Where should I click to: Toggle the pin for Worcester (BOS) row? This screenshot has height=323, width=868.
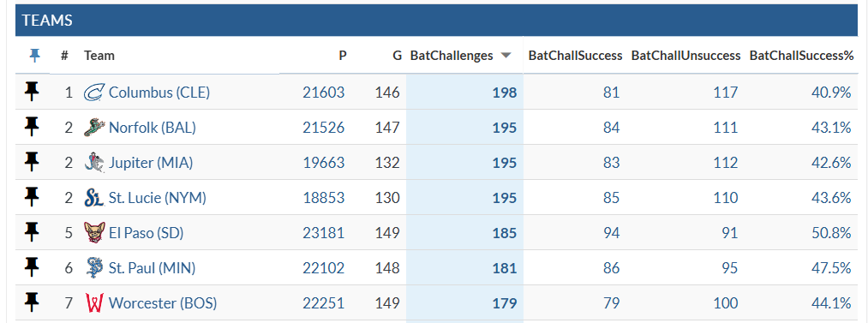[32, 302]
